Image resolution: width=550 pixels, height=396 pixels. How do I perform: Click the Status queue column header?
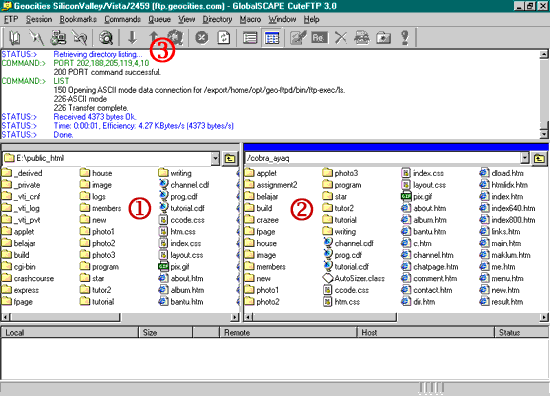coord(522,332)
